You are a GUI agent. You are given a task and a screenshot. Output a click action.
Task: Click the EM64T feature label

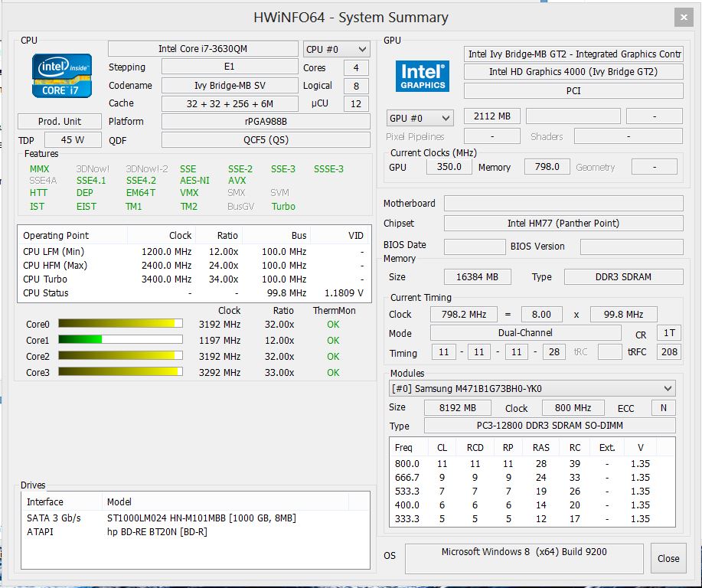[x=141, y=193]
